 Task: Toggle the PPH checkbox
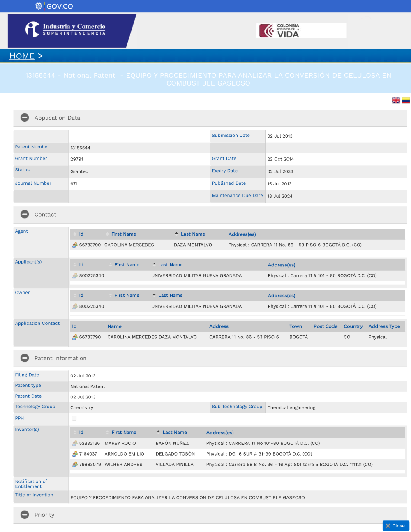74,418
